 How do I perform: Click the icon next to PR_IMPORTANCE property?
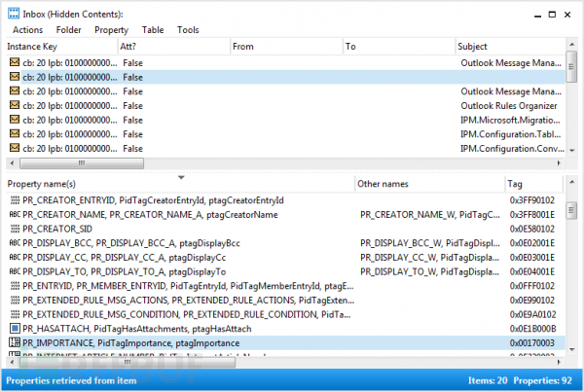[x=14, y=343]
